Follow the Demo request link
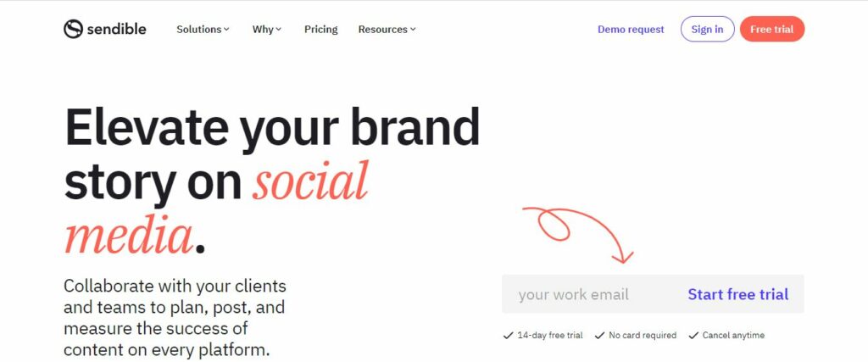This screenshot has width=868, height=362. tap(631, 30)
